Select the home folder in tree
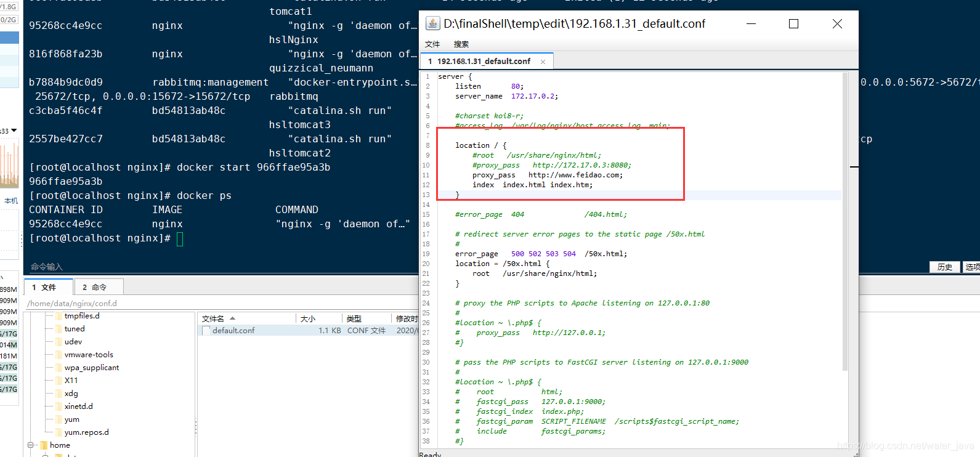980x457 pixels. 60,445
